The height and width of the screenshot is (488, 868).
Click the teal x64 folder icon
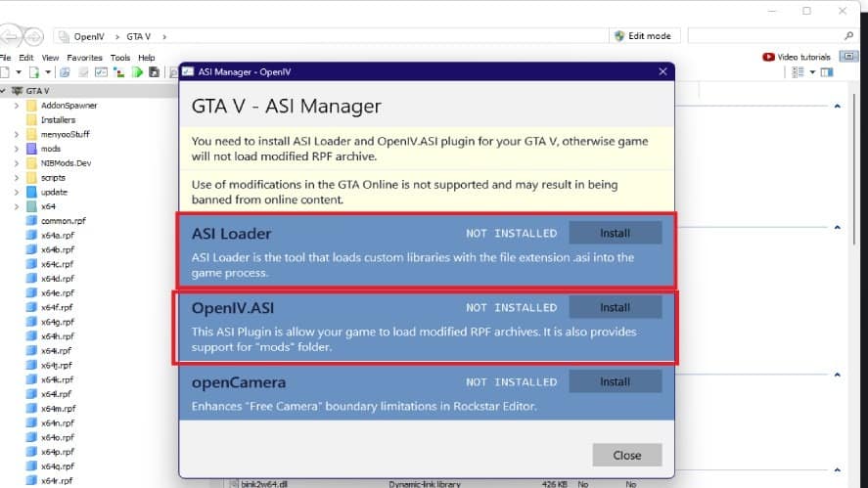point(31,206)
